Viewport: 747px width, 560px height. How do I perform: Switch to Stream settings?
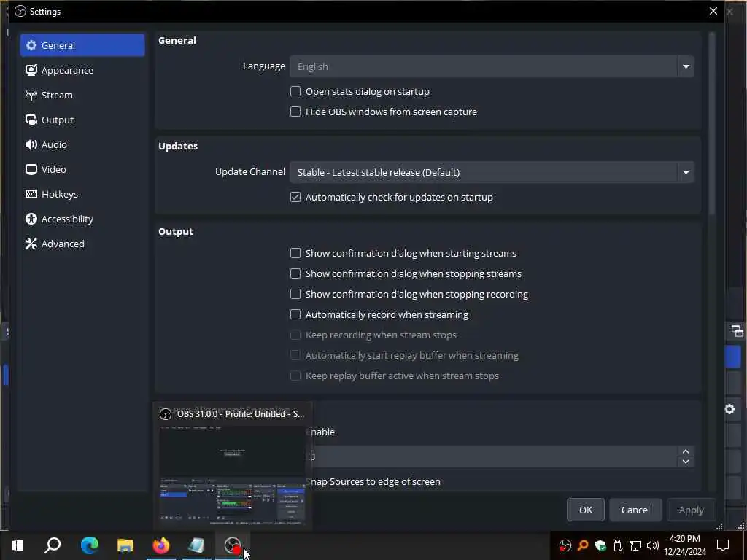82,95
